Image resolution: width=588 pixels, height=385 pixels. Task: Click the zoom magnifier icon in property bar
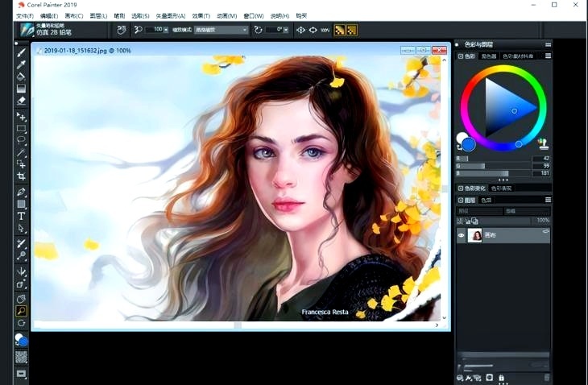coord(138,30)
